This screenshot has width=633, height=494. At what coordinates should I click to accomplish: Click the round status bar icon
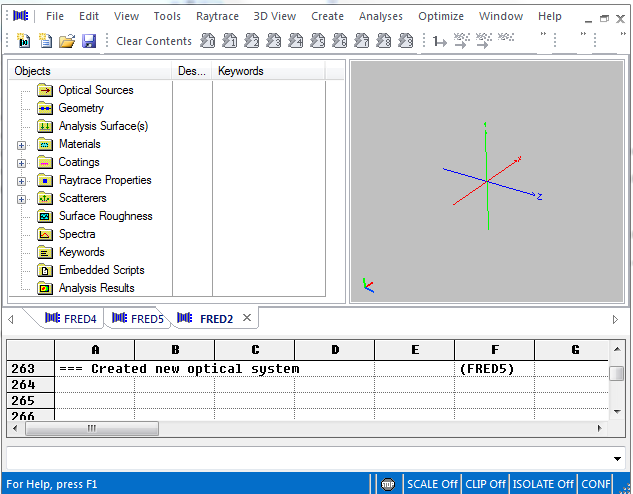(388, 484)
